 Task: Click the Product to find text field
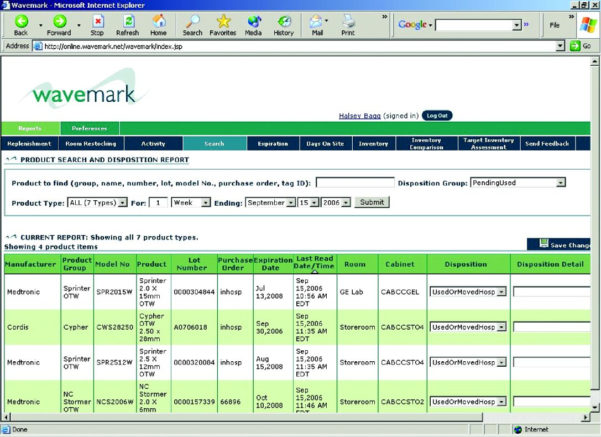tap(354, 182)
